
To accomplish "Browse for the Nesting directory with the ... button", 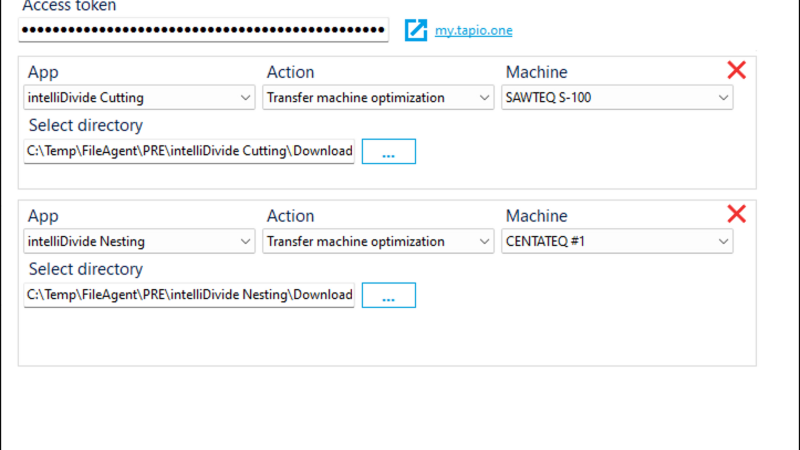I will pyautogui.click(x=389, y=295).
